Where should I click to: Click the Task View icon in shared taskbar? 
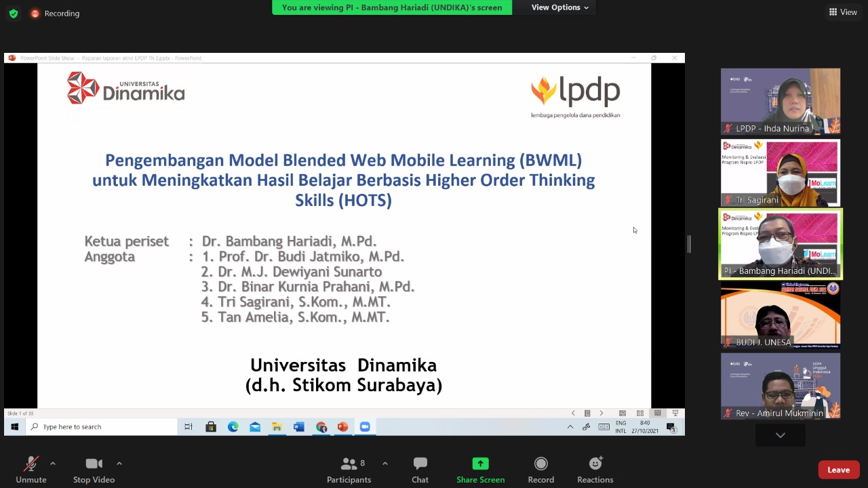pos(189,426)
